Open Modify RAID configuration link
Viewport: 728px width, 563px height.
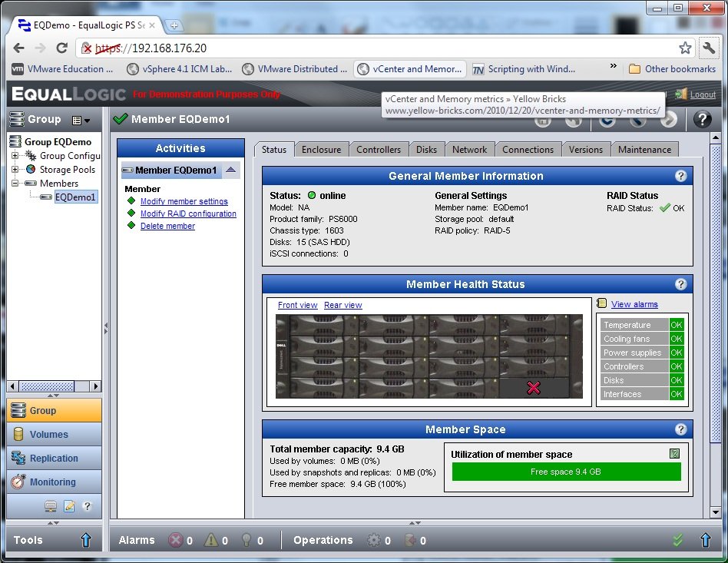click(x=188, y=214)
